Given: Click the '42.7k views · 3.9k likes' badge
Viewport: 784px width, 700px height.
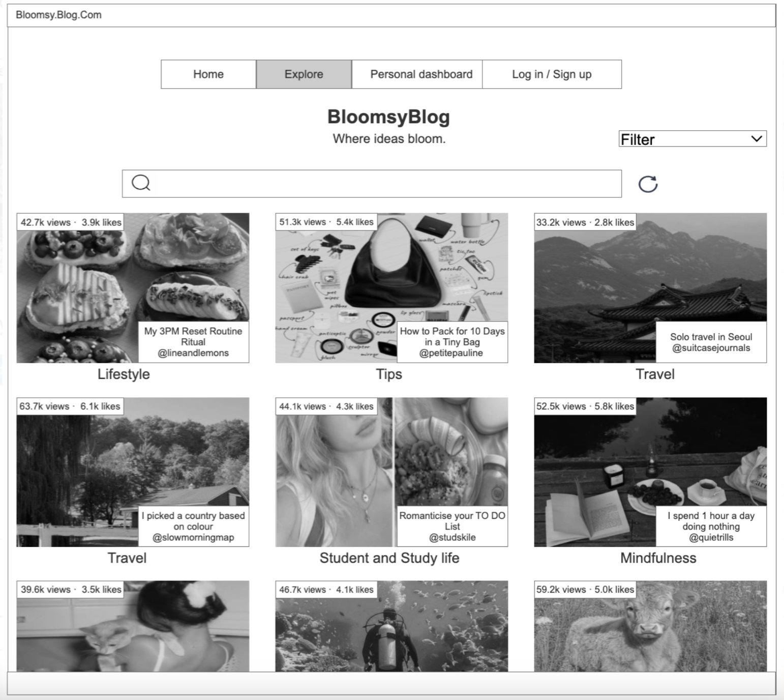Looking at the screenshot, I should 71,222.
